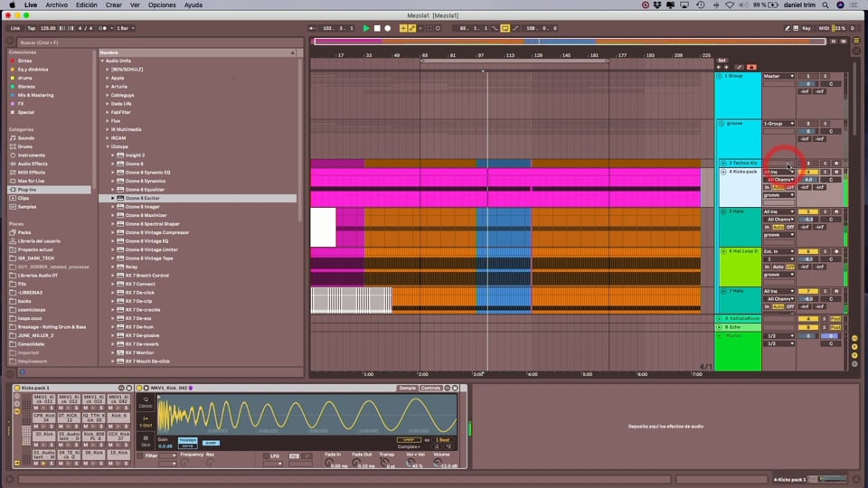Click the Stop transport button
Viewport: 868px width, 488px height.
377,28
